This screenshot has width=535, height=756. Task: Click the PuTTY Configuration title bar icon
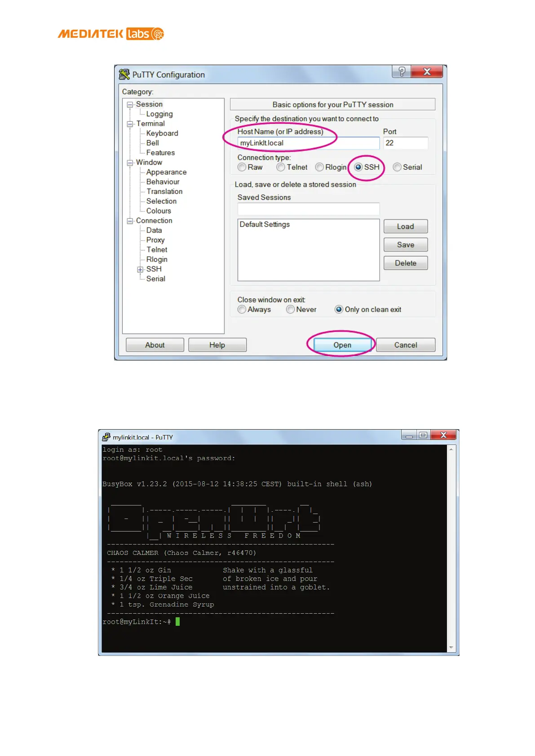point(124,75)
